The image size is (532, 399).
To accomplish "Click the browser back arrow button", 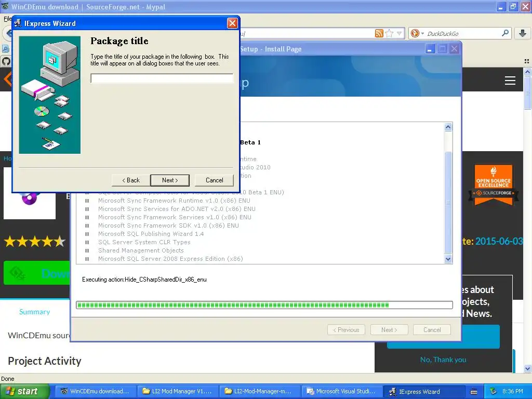I will click(8, 33).
